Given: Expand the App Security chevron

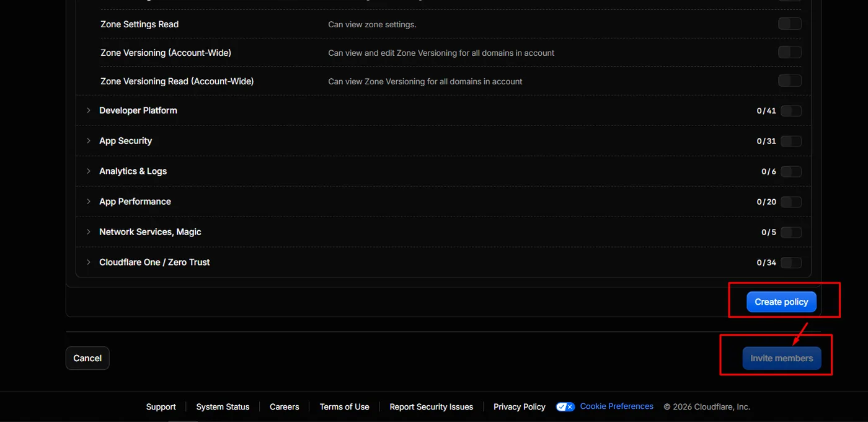Looking at the screenshot, I should click(x=89, y=141).
